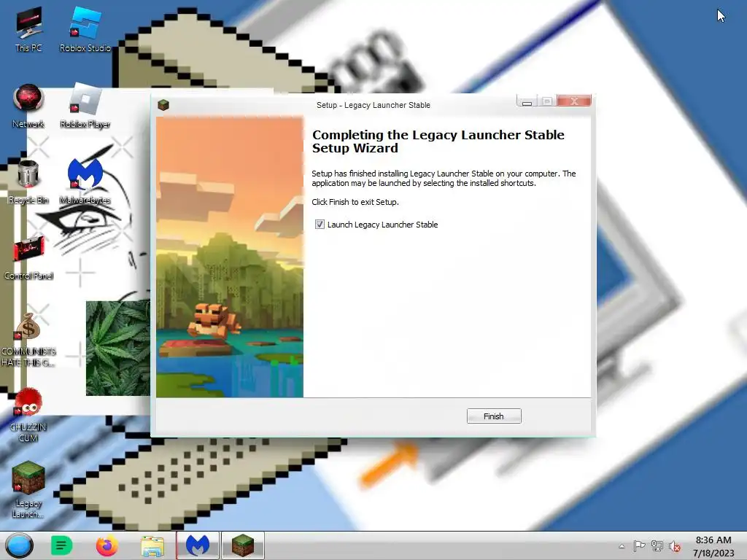747x560 pixels.
Task: Select Legacy Launcher desktop shortcut
Action: pos(28,491)
